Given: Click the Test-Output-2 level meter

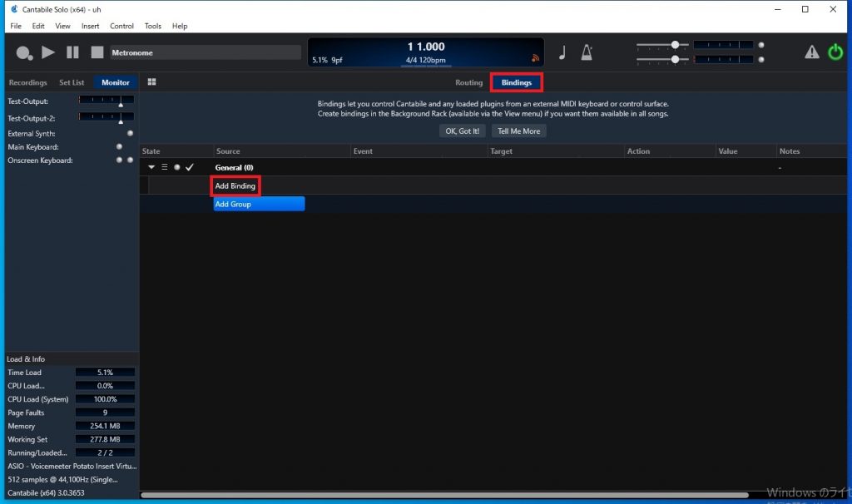Looking at the screenshot, I should [x=106, y=117].
